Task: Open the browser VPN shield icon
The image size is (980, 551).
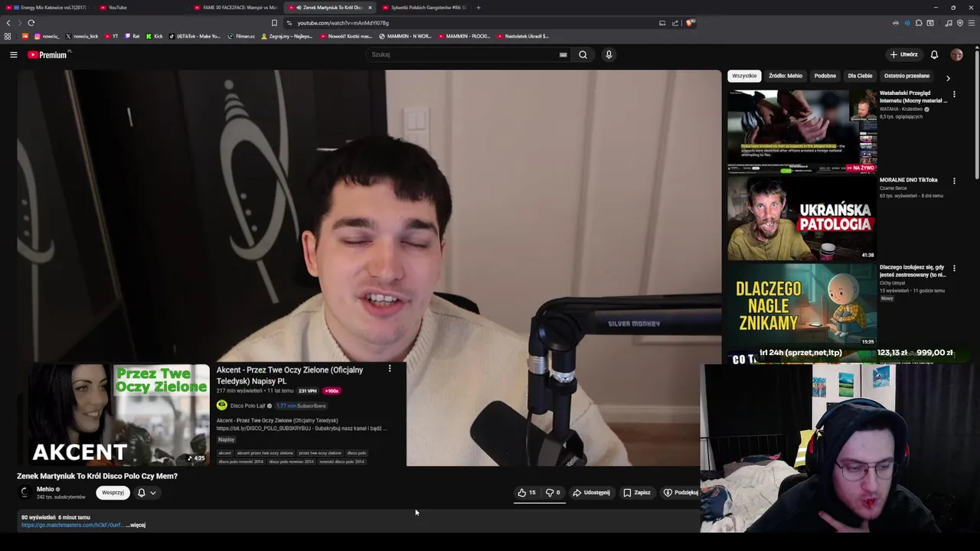Action: point(960,23)
